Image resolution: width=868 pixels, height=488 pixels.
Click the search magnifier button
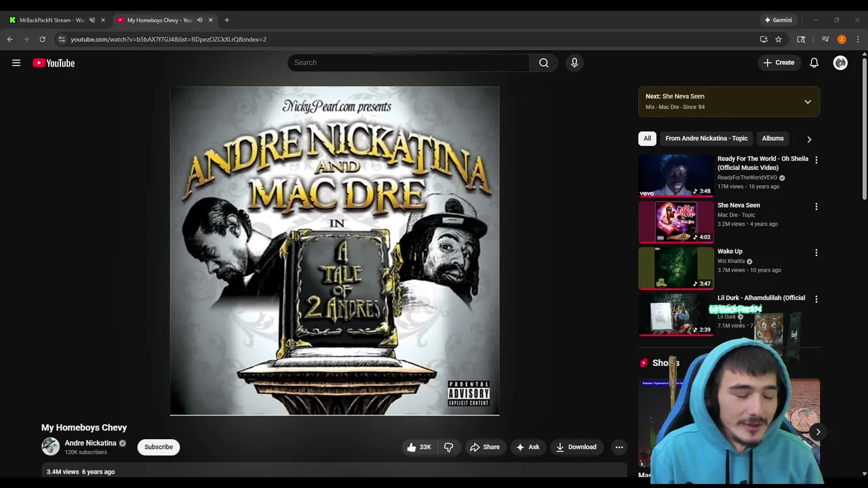[x=544, y=62]
